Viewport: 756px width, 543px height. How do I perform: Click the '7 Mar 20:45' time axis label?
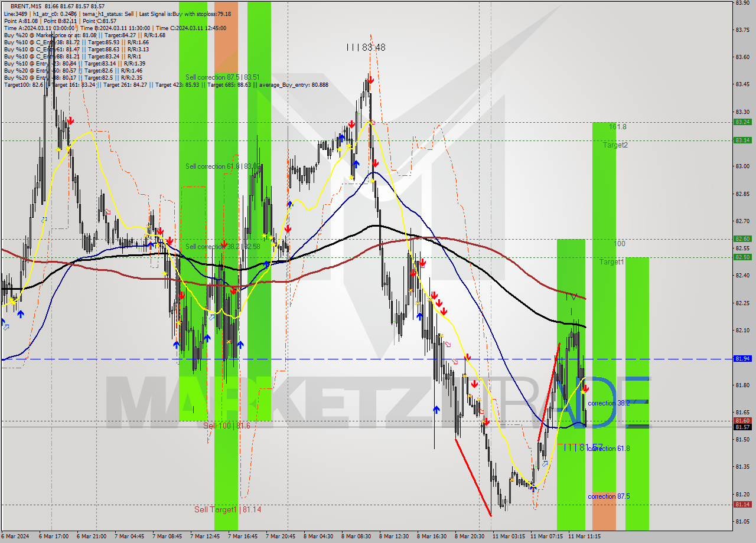(281, 537)
